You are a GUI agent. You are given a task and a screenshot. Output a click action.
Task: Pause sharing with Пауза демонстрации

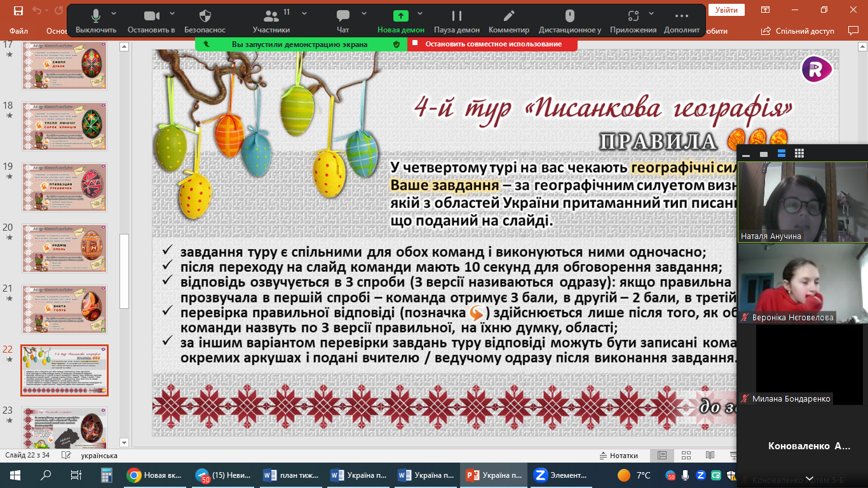coord(457,20)
